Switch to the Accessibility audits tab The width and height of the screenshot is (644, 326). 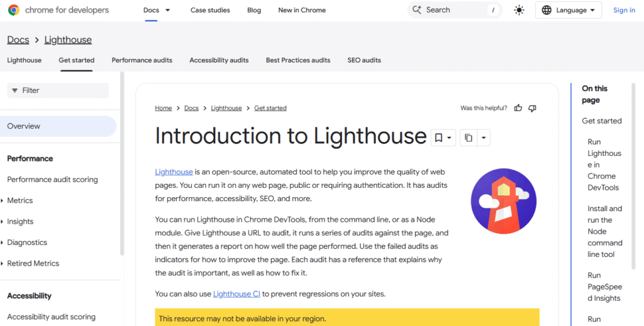(219, 60)
